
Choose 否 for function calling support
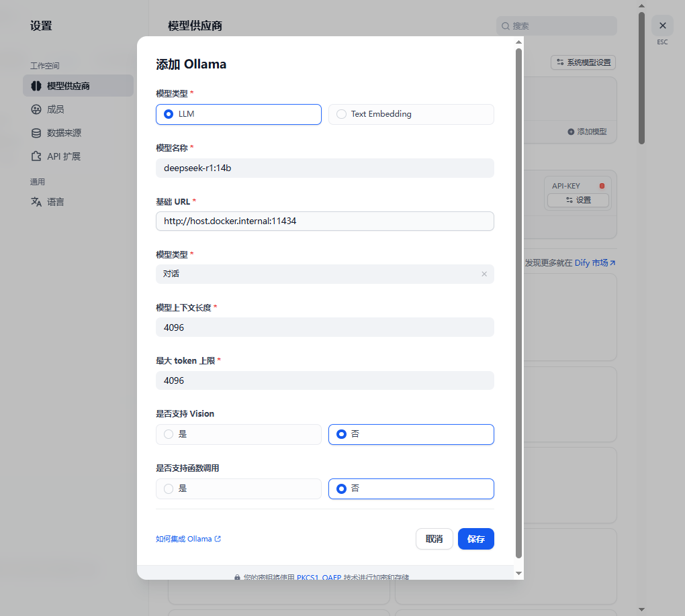pos(411,489)
